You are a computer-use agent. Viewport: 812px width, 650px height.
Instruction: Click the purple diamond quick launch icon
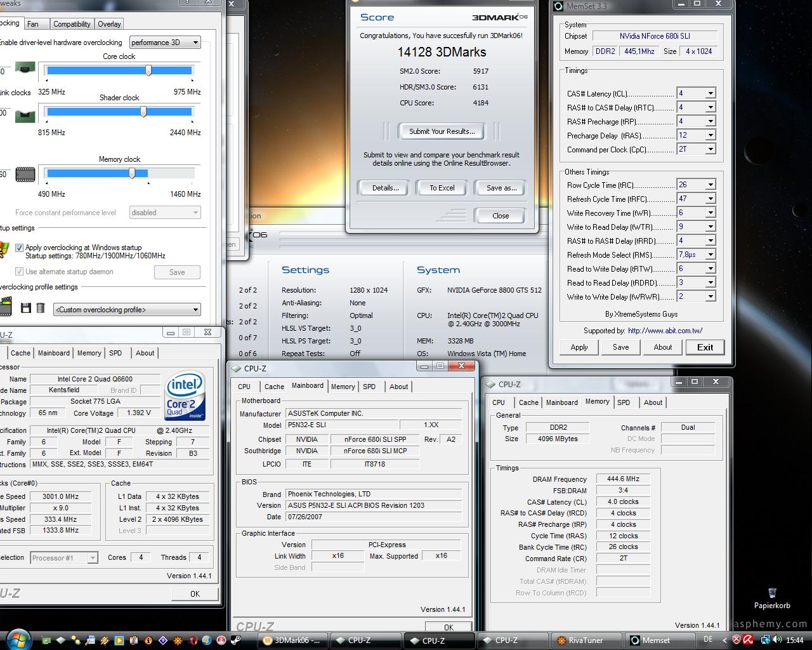tap(163, 640)
